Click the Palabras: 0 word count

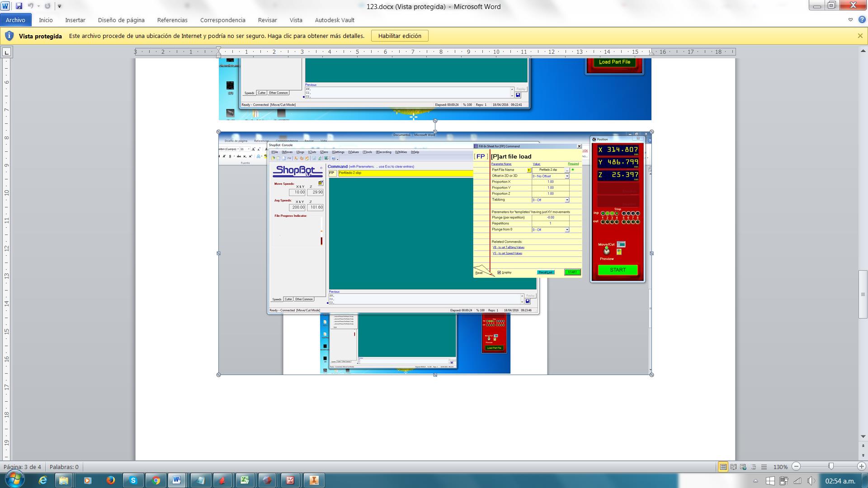64,467
